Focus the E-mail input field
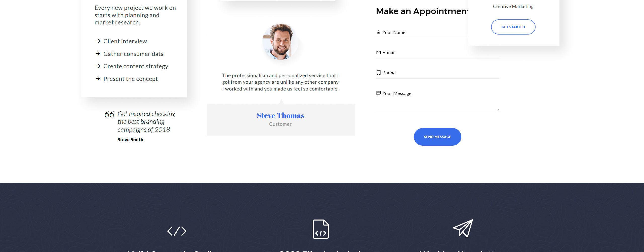The height and width of the screenshot is (252, 644). point(438,53)
